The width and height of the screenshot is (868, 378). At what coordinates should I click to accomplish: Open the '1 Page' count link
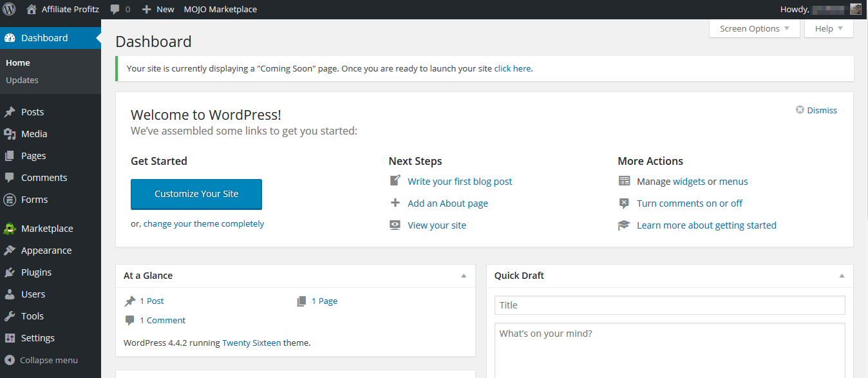[325, 301]
